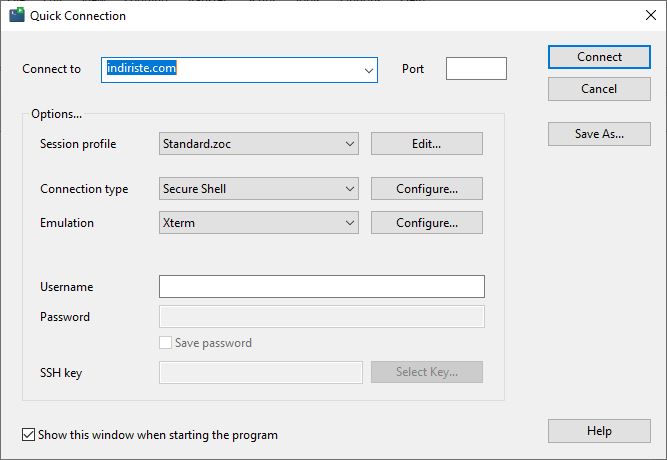Focus the Username input field
Screen dimensions: 667x460
[x=322, y=286]
